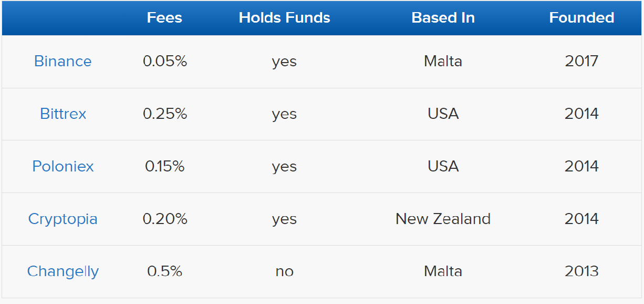
Task: Click the Based In column header
Action: (443, 18)
